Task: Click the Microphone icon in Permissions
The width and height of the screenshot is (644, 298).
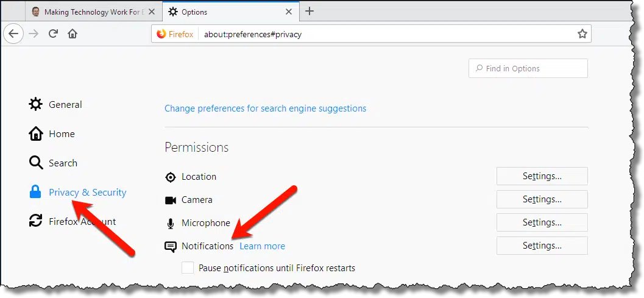Action: [x=170, y=224]
